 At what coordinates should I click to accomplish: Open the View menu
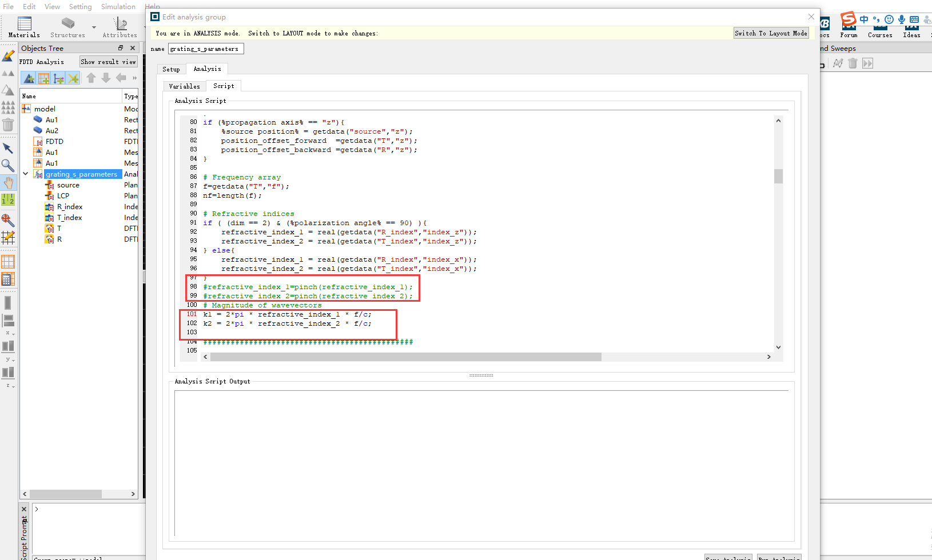click(52, 6)
